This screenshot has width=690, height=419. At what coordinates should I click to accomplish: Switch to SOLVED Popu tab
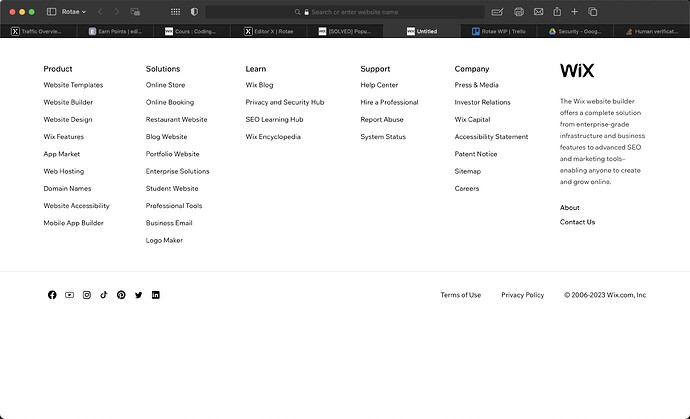point(345,31)
